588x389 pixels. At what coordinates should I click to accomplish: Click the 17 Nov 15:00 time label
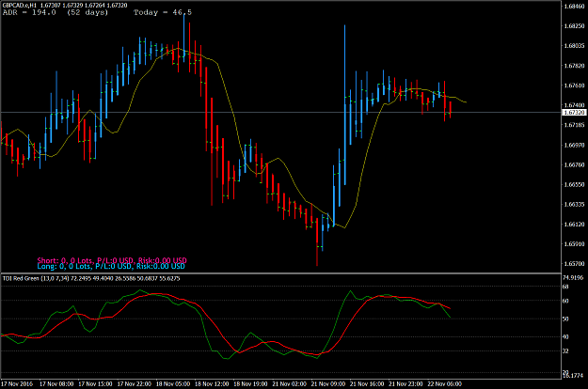pyautogui.click(x=95, y=384)
